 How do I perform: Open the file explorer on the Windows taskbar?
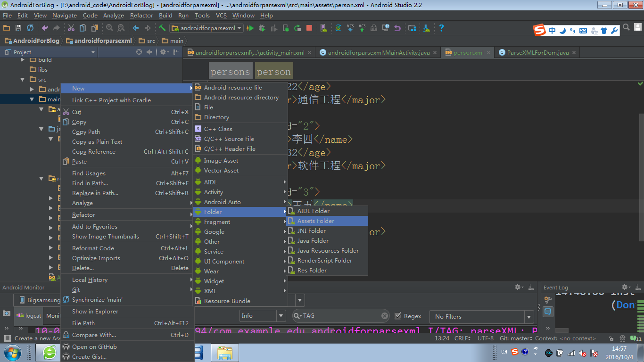225,353
